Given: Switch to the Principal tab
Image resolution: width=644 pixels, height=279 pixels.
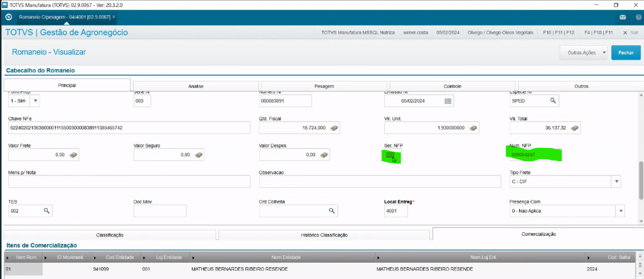Looking at the screenshot, I should (67, 85).
